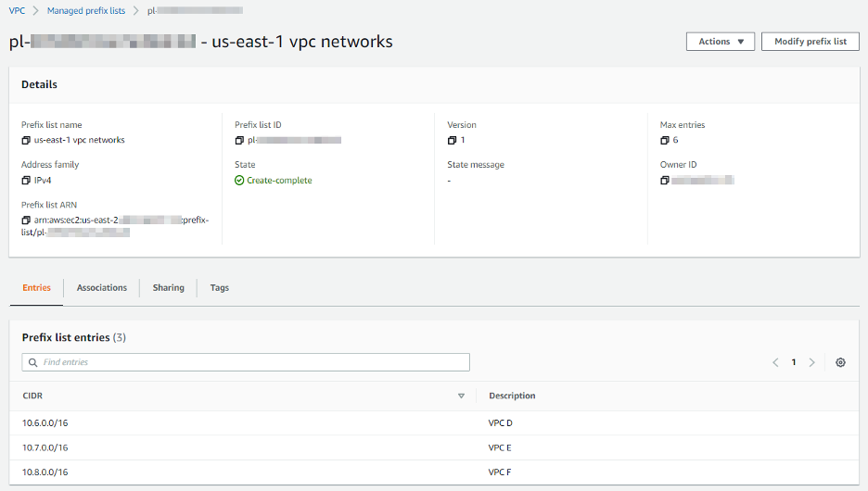Switch to the Associations tab
The image size is (868, 491).
[x=102, y=288]
